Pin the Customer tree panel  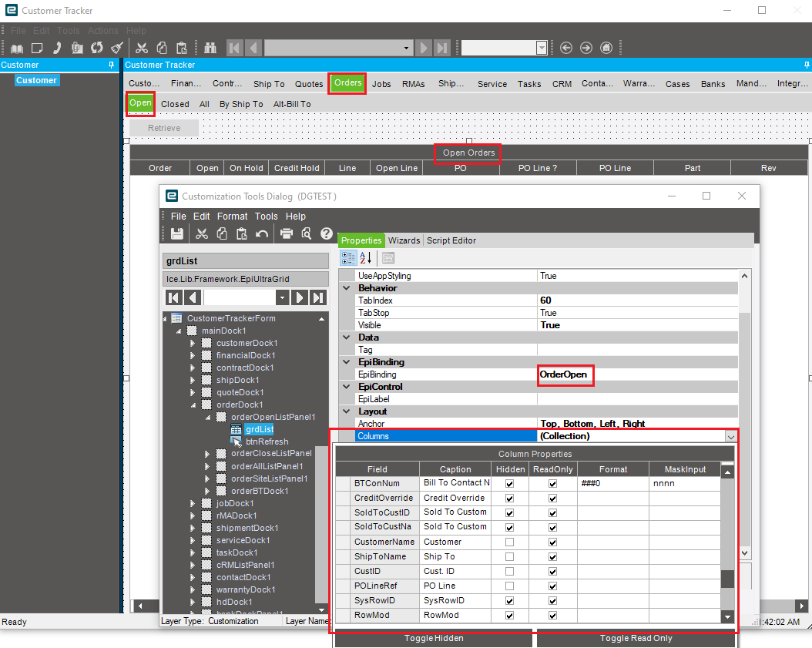111,65
